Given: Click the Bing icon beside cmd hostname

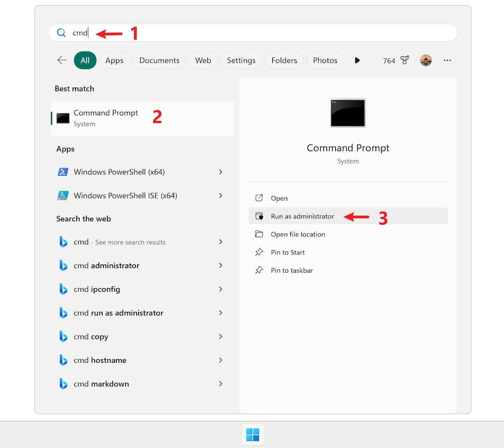Looking at the screenshot, I should click(x=64, y=360).
